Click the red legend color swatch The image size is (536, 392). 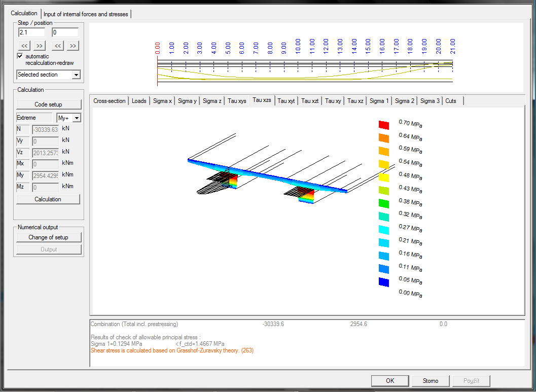pyautogui.click(x=384, y=125)
